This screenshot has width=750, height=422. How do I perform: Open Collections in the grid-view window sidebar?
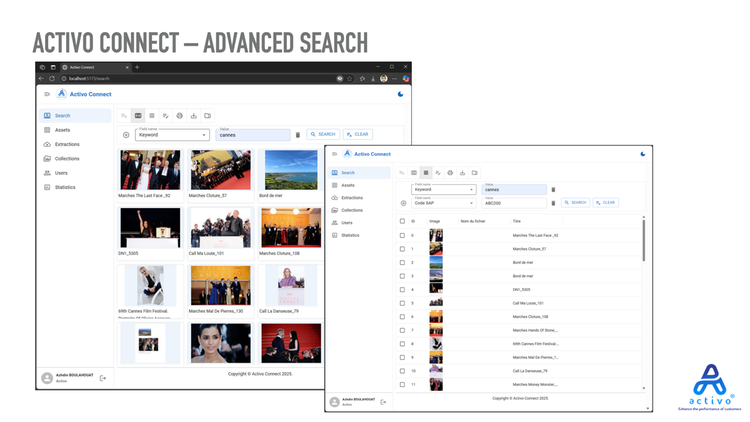[75, 159]
